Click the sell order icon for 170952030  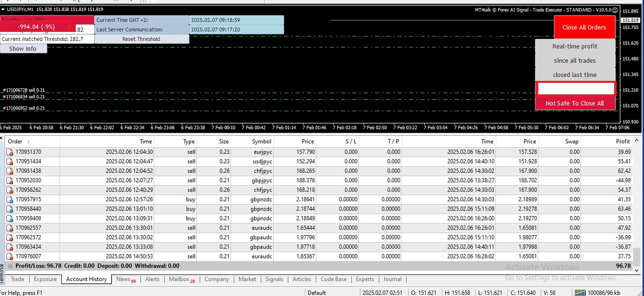[9, 180]
